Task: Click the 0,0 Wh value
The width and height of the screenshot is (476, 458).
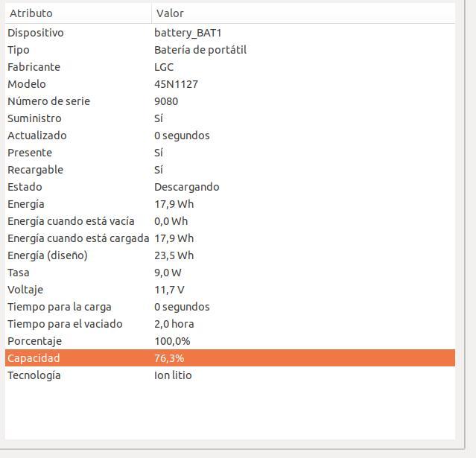Action: pos(171,221)
